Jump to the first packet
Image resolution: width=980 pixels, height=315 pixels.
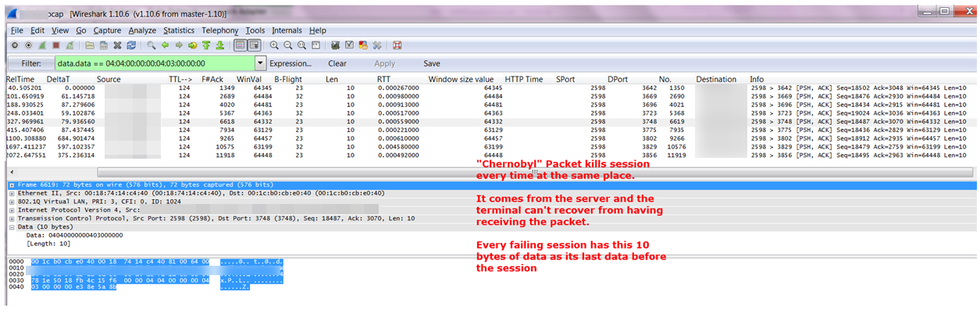tap(206, 45)
